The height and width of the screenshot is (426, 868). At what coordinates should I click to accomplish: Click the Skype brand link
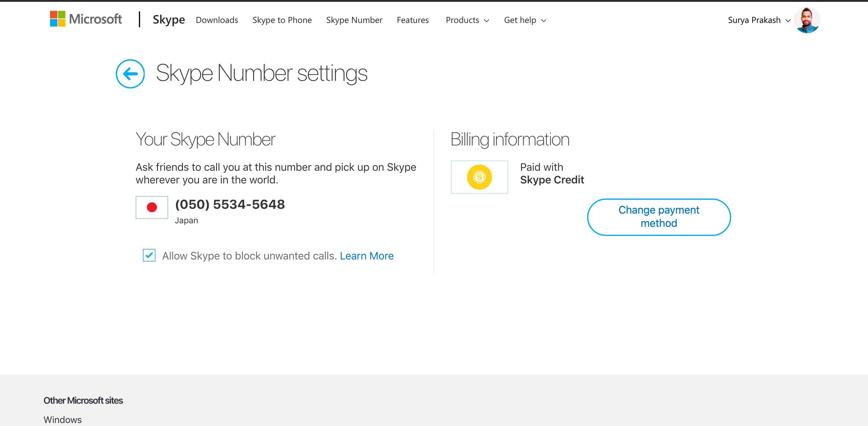click(169, 20)
